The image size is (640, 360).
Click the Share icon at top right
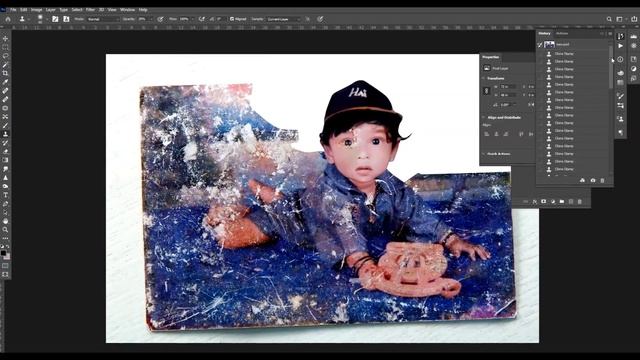pos(634,19)
